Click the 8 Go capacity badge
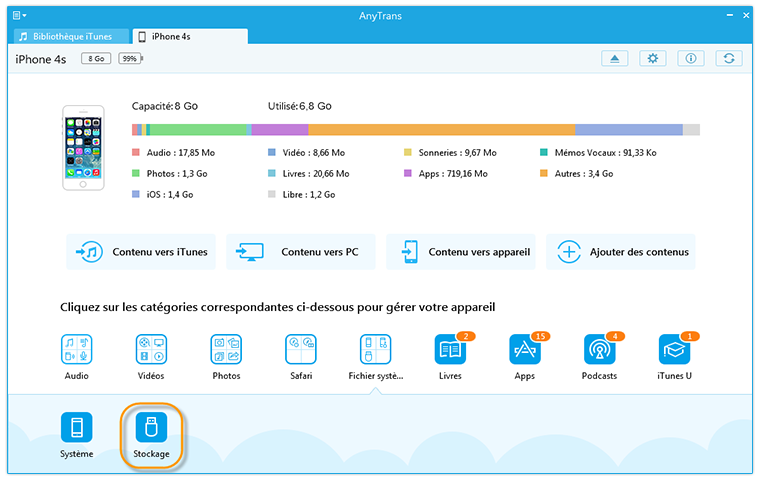This screenshot has height=481, width=760. coord(96,59)
